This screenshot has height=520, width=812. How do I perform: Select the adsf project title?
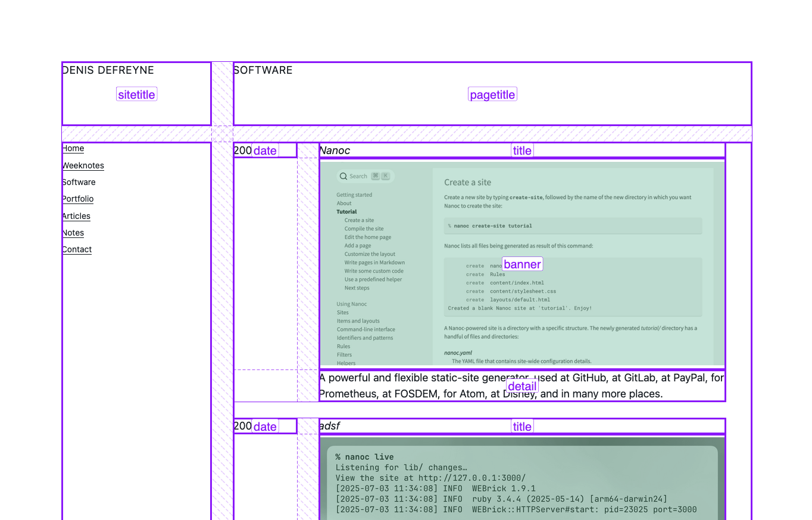coord(330,426)
